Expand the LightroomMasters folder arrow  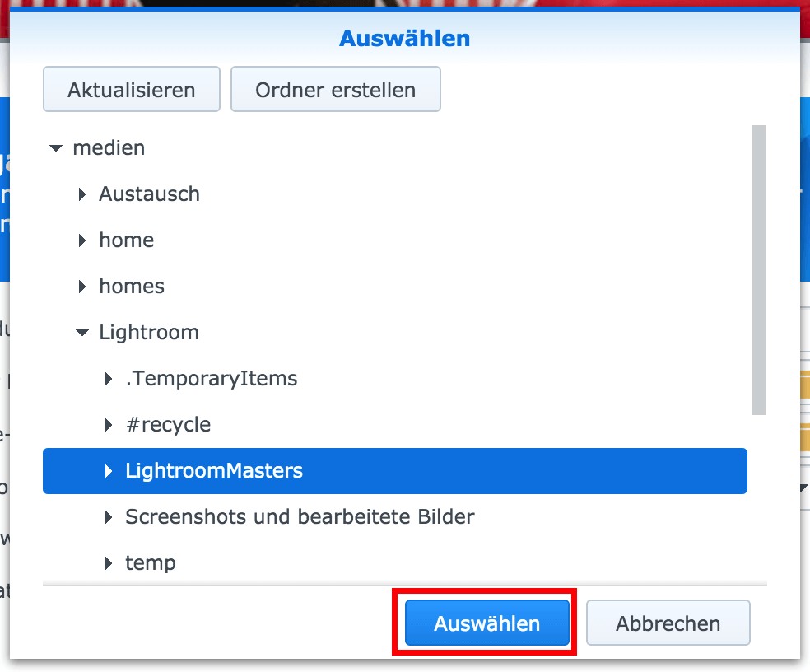point(109,471)
